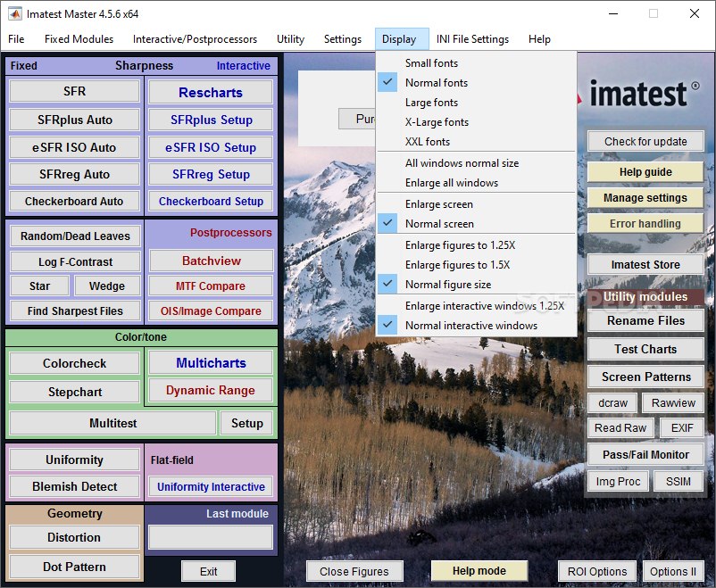
Task: Enable Enlarge figures to 1.25X
Action: point(476,245)
